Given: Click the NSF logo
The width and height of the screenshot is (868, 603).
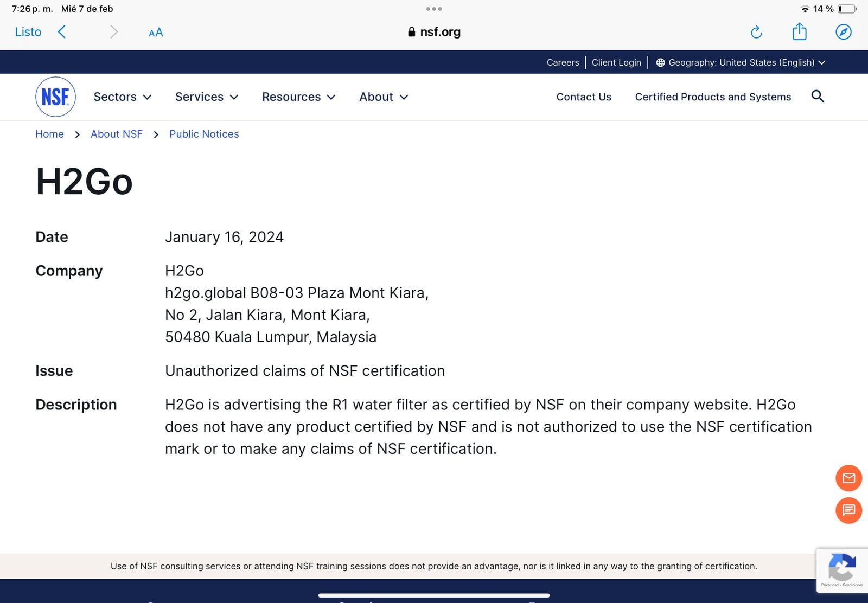Looking at the screenshot, I should [x=55, y=97].
